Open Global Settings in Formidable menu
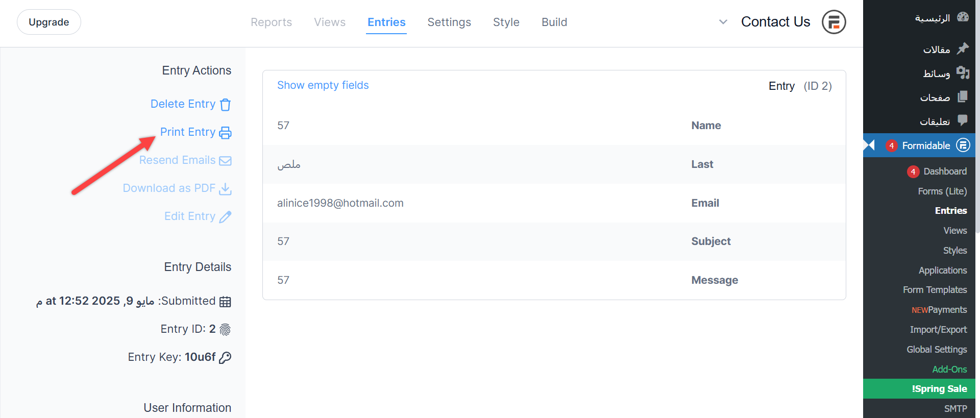 click(x=937, y=350)
